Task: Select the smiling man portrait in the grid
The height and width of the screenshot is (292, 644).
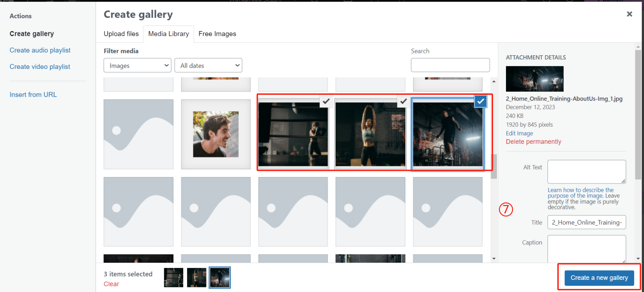Action: click(x=216, y=134)
